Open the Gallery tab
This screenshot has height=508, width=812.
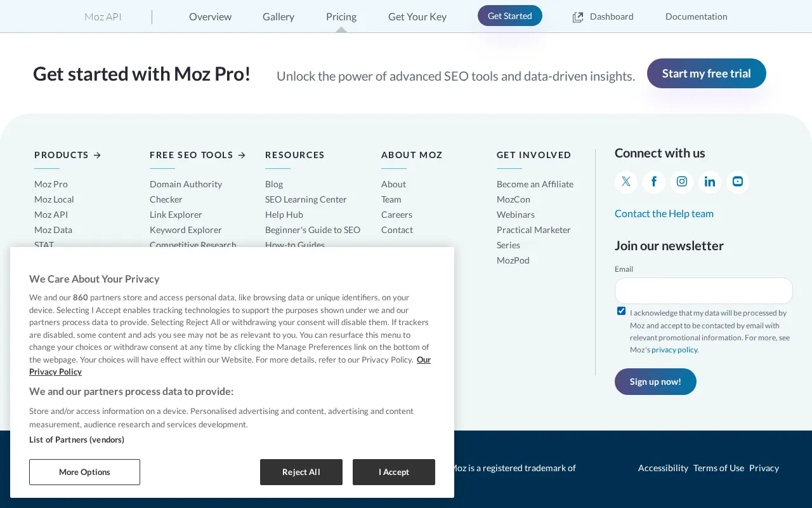[278, 17]
